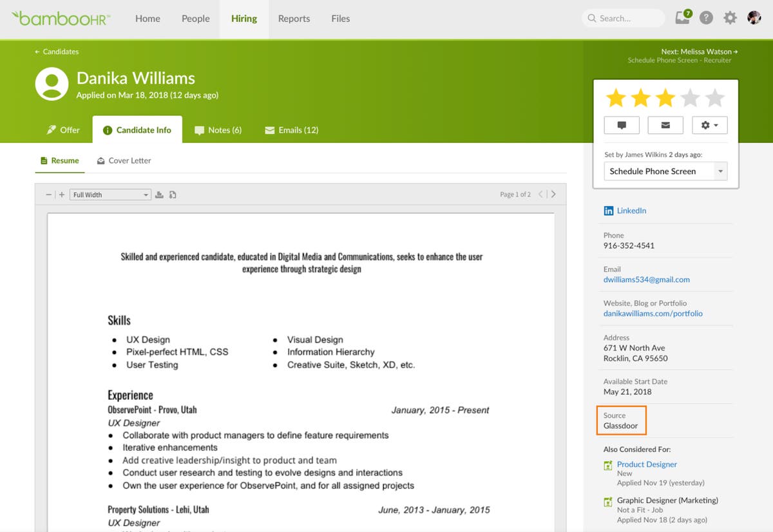Open the Emails (12) tab
The height and width of the screenshot is (532, 773).
coord(291,129)
